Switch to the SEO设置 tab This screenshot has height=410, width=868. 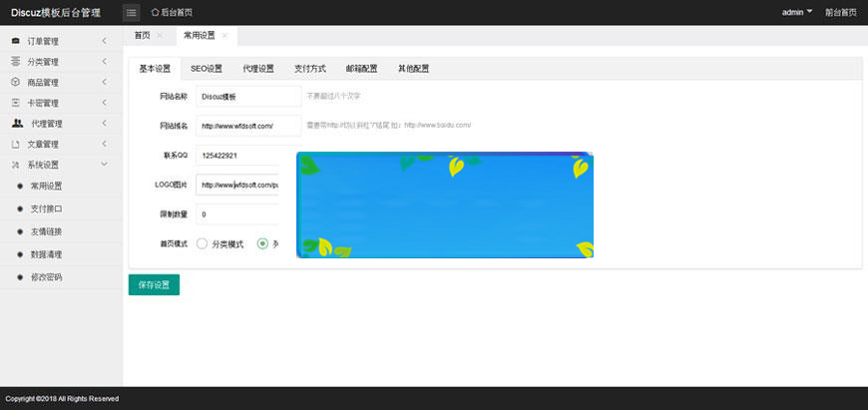coord(207,69)
